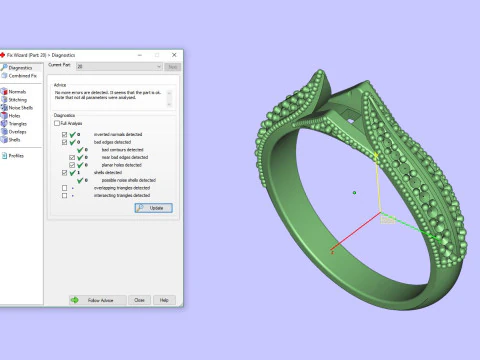Select the Holes sidebar icon

coord(4,116)
